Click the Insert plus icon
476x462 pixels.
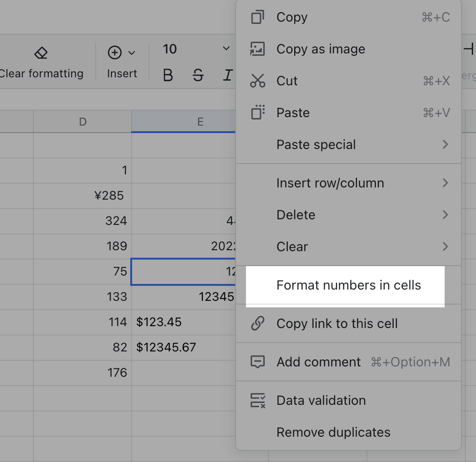tap(114, 53)
